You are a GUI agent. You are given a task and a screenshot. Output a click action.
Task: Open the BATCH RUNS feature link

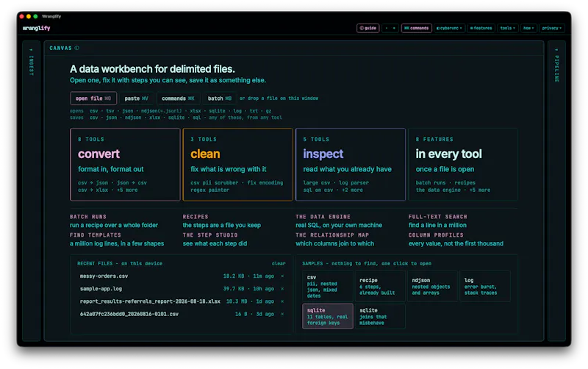point(114,221)
